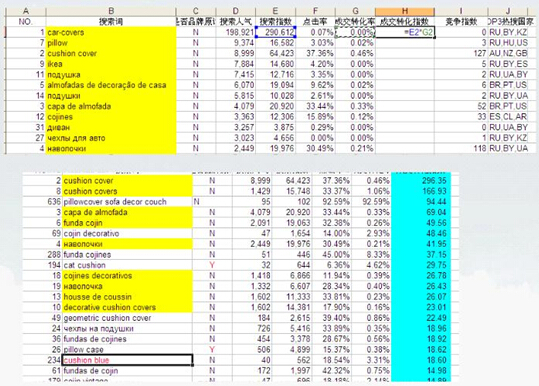The width and height of the screenshot is (539, 386).
Task: Click the 'almofadas de decoração de casa' cell
Action: click(111, 85)
